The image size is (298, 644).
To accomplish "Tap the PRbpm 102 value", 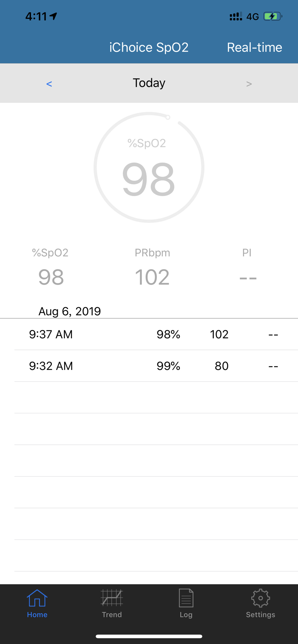I will click(152, 277).
